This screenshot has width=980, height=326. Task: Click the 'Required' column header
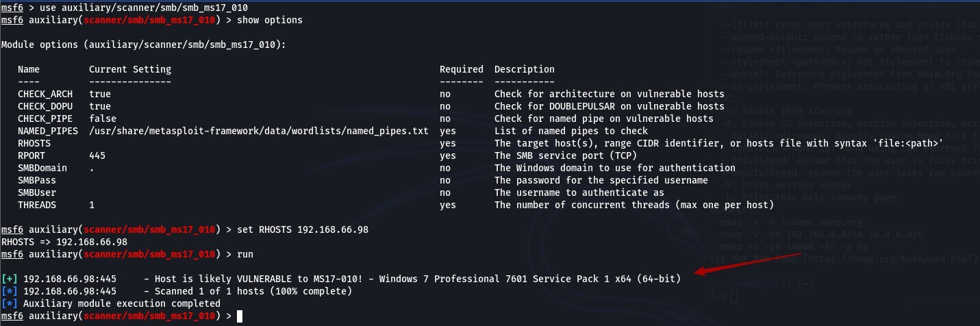[462, 69]
